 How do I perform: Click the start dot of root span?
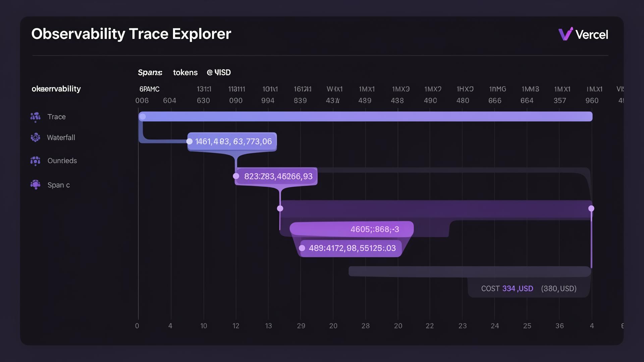tap(143, 117)
